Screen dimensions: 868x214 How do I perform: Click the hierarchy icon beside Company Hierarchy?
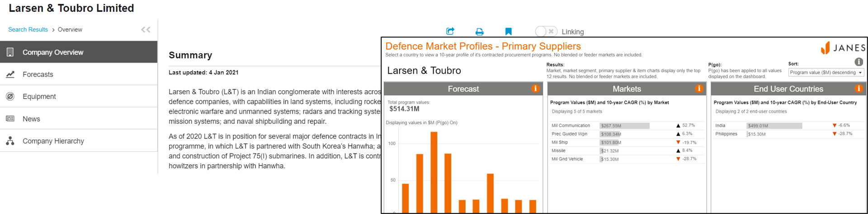(10, 141)
